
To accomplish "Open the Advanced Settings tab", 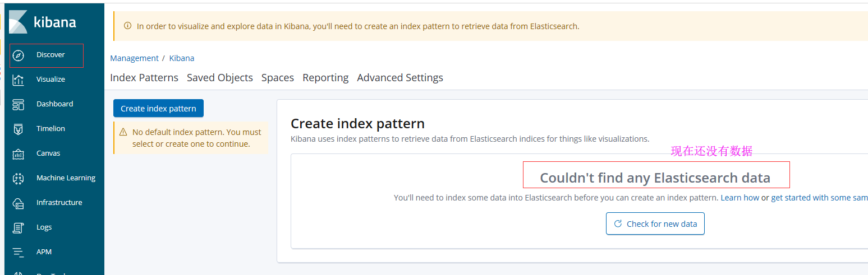I will tap(400, 78).
